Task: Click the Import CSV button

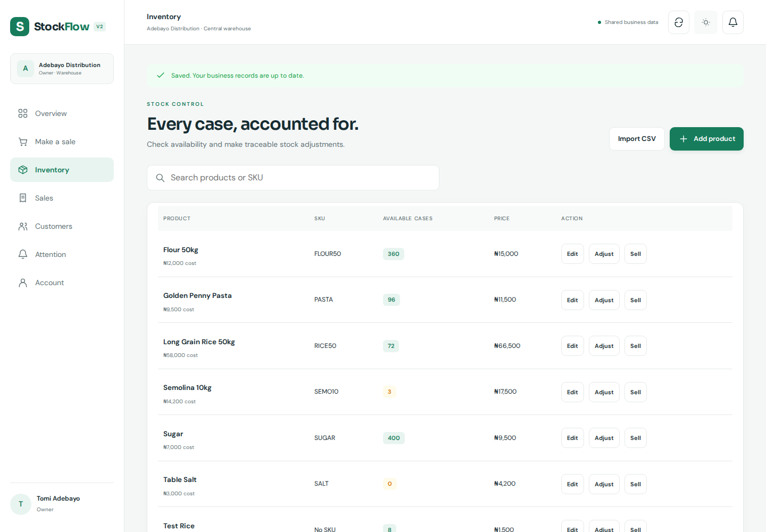Action: coord(637,139)
